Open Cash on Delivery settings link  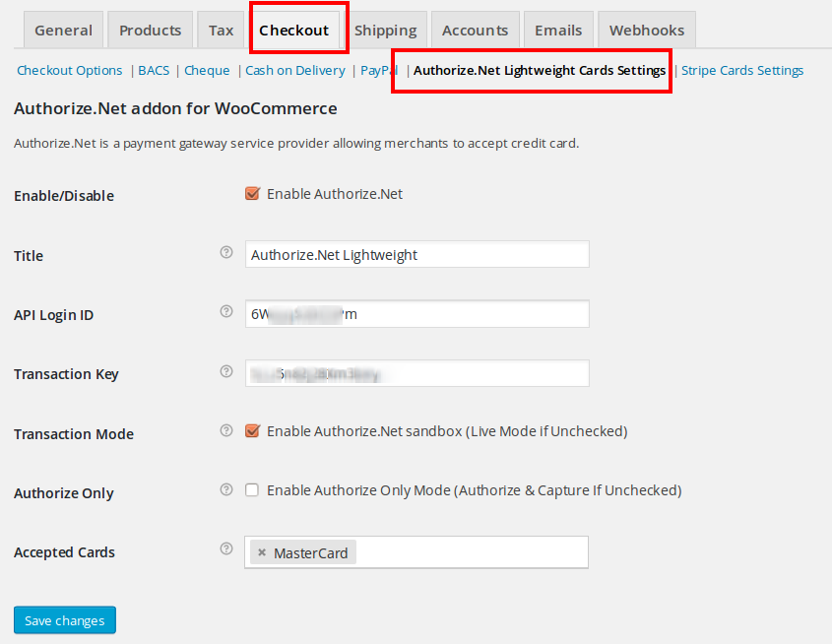click(295, 71)
